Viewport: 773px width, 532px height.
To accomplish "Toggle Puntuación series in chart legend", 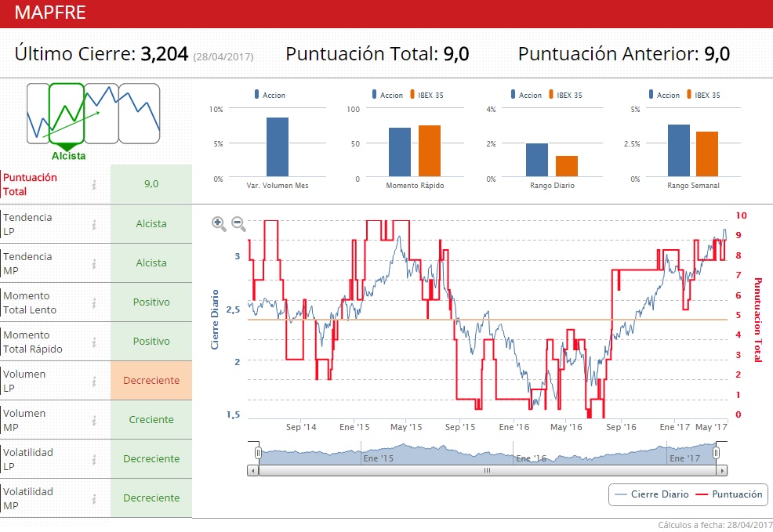I will [x=728, y=494].
